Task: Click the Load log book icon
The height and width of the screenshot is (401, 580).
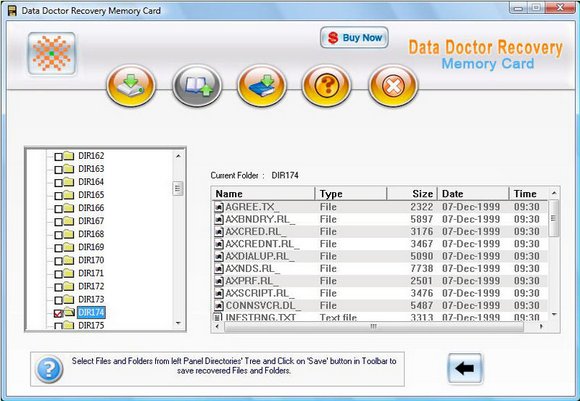Action: 197,85
